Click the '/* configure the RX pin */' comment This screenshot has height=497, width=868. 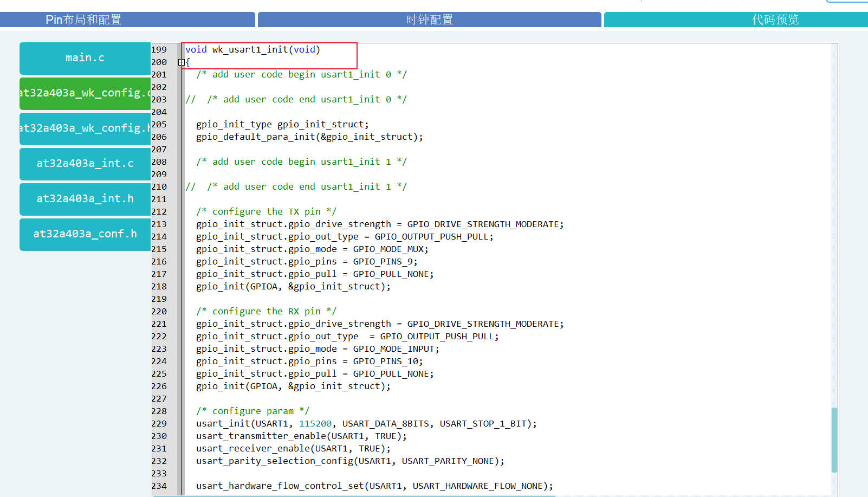pyautogui.click(x=266, y=311)
